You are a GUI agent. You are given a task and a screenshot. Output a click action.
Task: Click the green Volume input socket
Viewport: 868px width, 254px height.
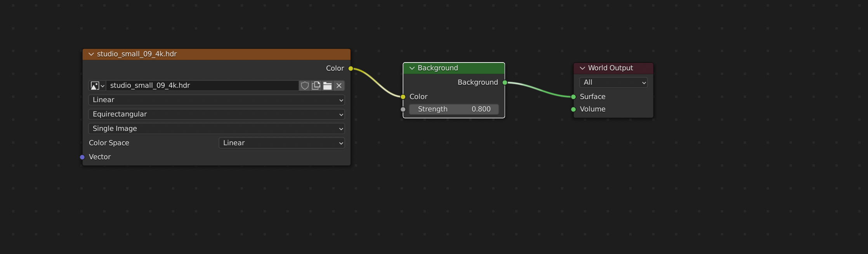(573, 110)
